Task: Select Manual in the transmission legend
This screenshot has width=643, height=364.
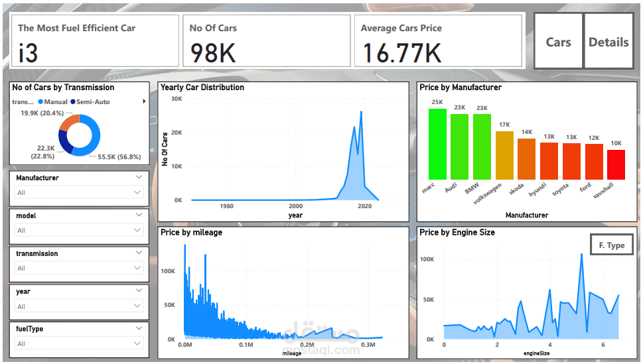Action: pos(53,101)
